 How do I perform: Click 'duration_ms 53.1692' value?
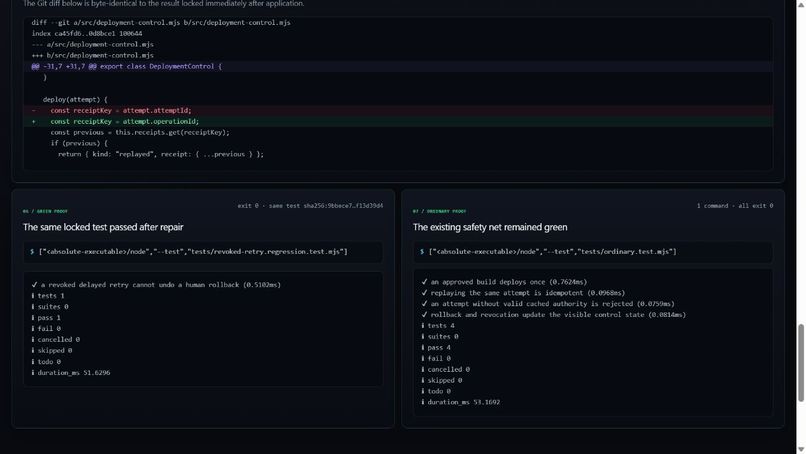(x=461, y=402)
